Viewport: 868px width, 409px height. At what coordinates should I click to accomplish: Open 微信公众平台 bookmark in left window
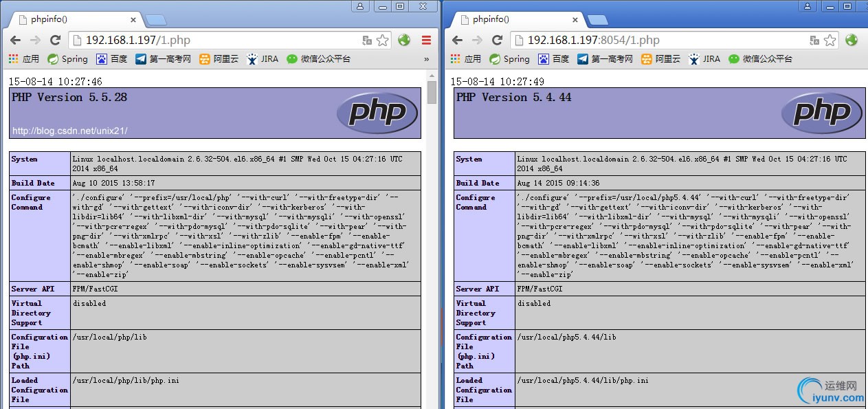tap(319, 59)
